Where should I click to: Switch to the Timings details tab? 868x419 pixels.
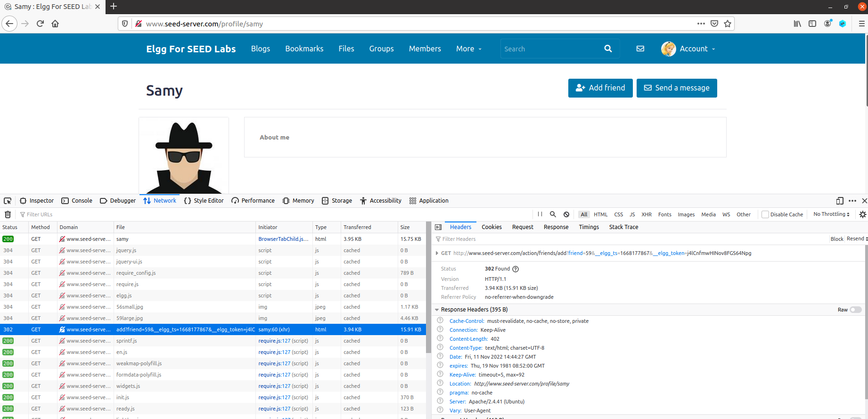(589, 227)
